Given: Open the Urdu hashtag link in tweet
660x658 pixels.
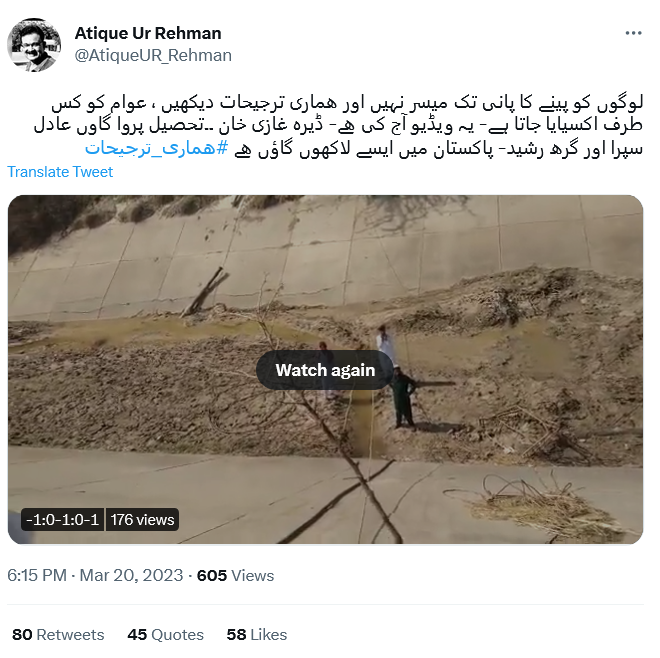Looking at the screenshot, I should pos(157,148).
